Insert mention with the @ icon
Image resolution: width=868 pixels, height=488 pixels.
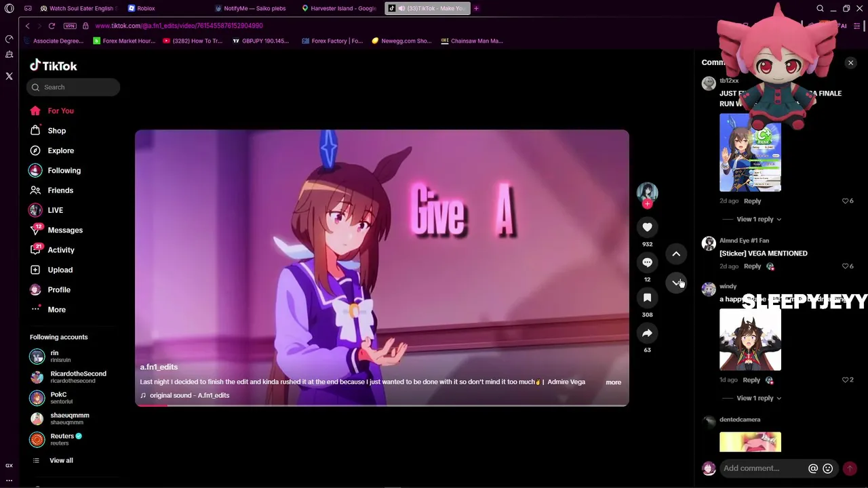(813, 468)
